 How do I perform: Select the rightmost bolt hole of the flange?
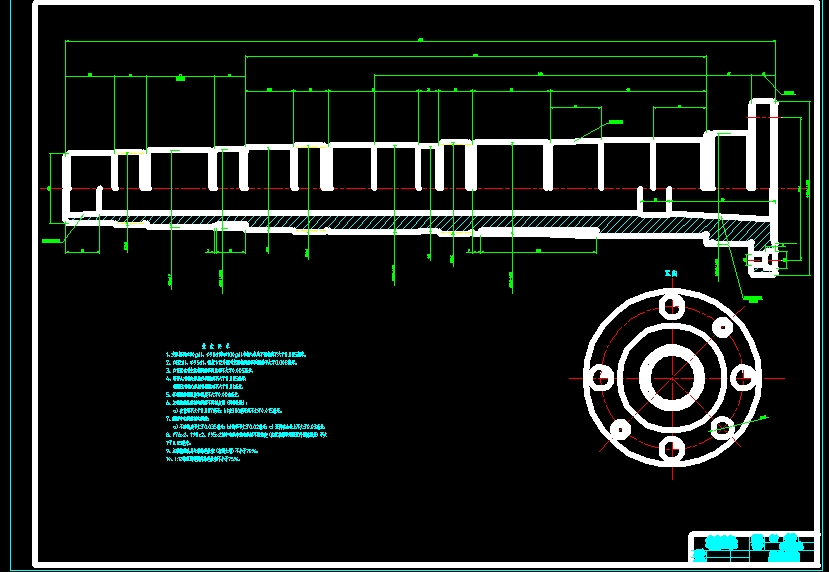pos(743,378)
